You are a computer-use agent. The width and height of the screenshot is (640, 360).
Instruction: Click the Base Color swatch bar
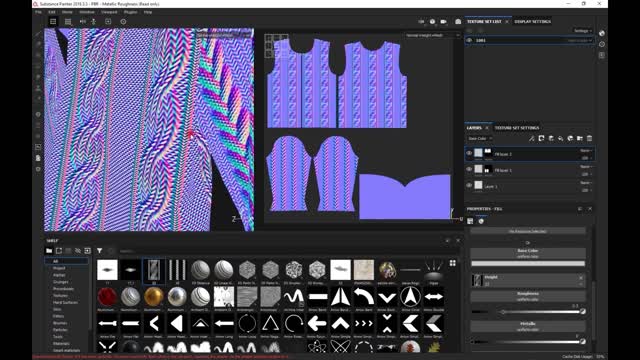click(528, 264)
